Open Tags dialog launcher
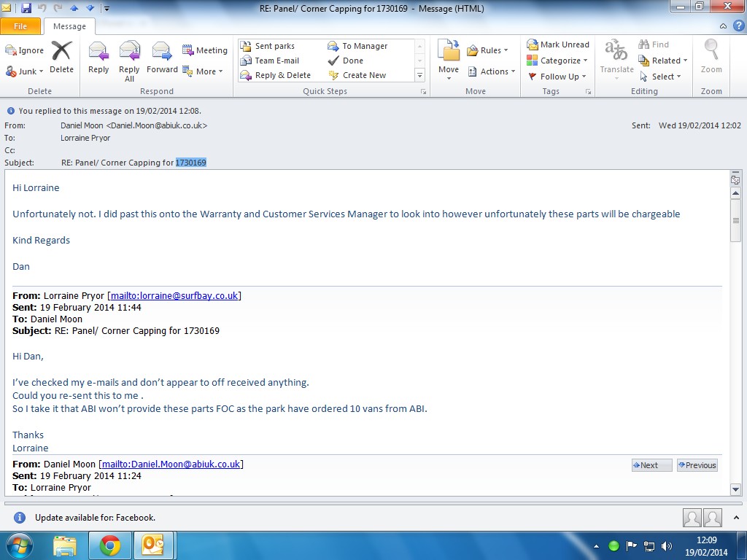Image resolution: width=747 pixels, height=560 pixels. (x=589, y=91)
